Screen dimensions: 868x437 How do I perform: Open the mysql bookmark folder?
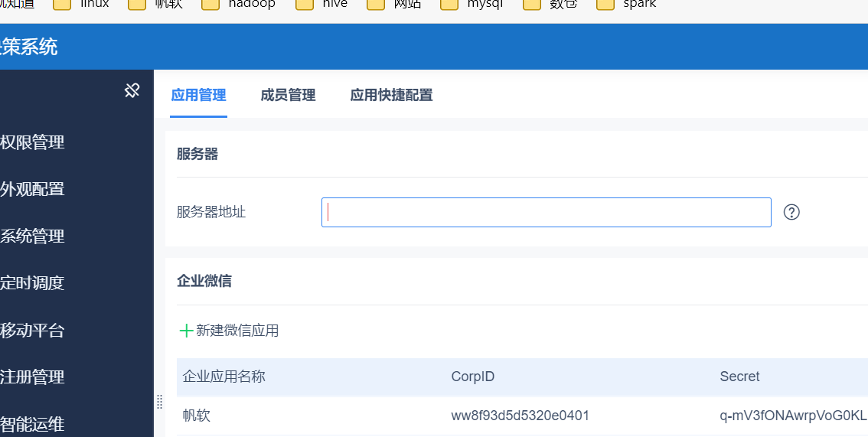[472, 5]
